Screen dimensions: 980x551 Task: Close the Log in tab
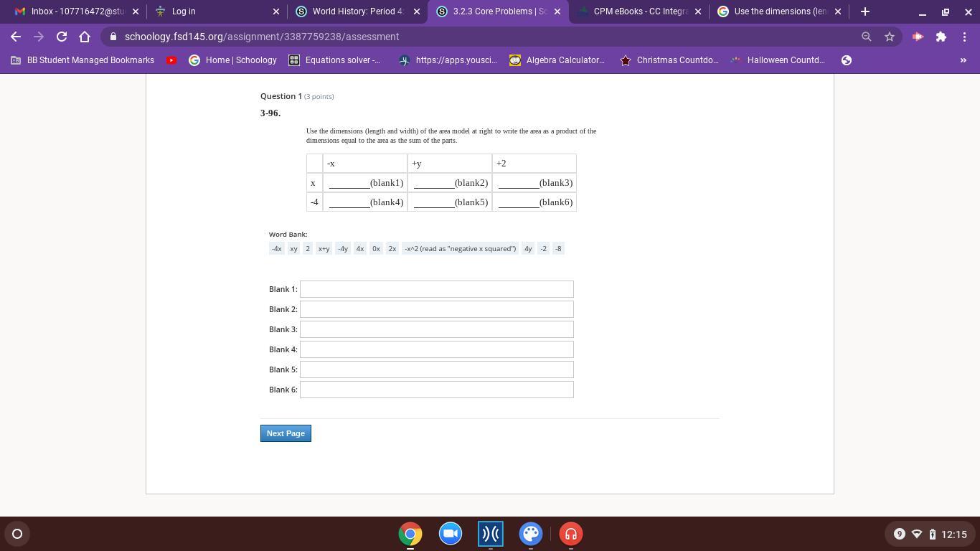(x=276, y=11)
